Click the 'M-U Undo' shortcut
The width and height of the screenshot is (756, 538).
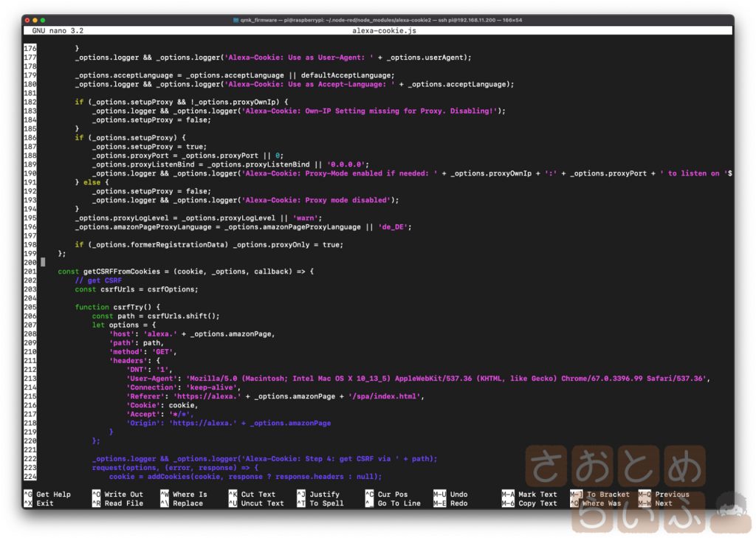click(451, 494)
